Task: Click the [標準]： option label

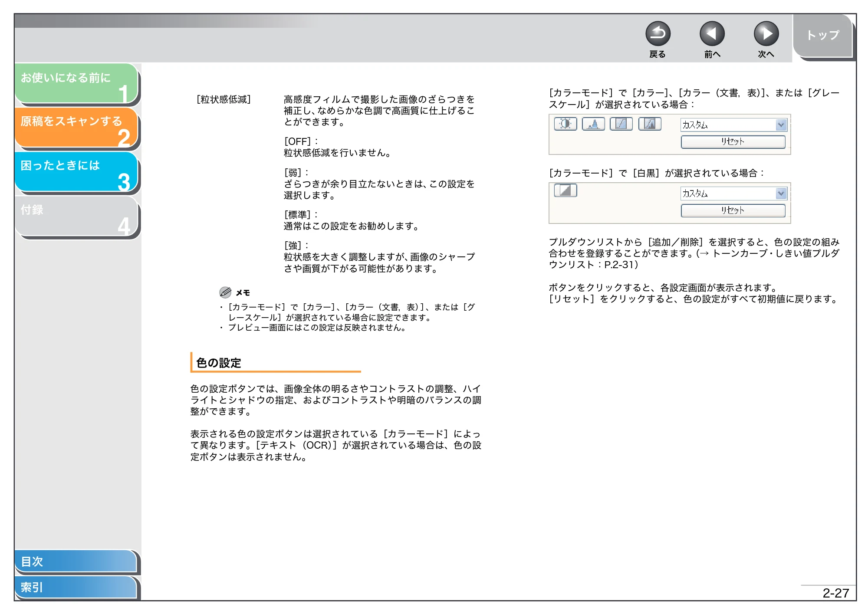Action: pos(301,215)
